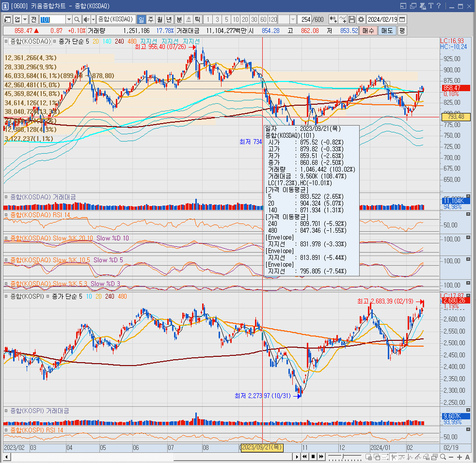Click the title bar duplicate window icon

pyautogui.click(x=413, y=6)
